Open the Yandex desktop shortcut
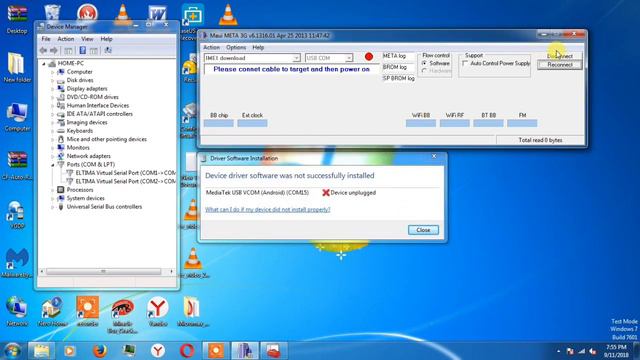The width and height of the screenshot is (640, 360). [158, 311]
